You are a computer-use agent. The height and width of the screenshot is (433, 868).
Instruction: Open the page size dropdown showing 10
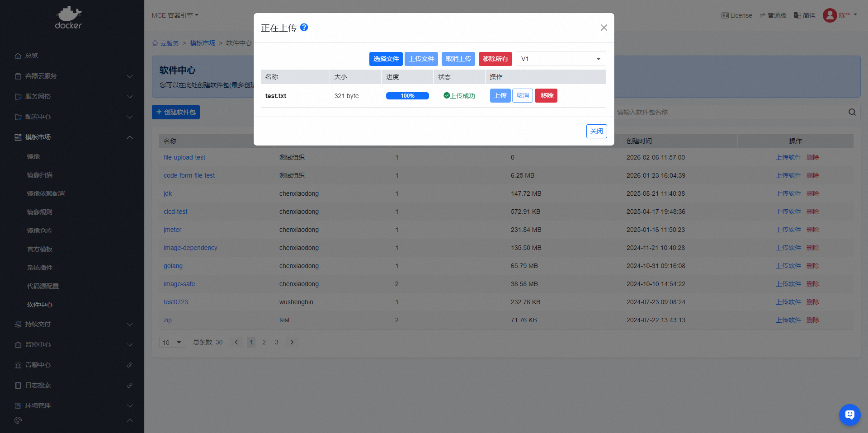tap(172, 342)
